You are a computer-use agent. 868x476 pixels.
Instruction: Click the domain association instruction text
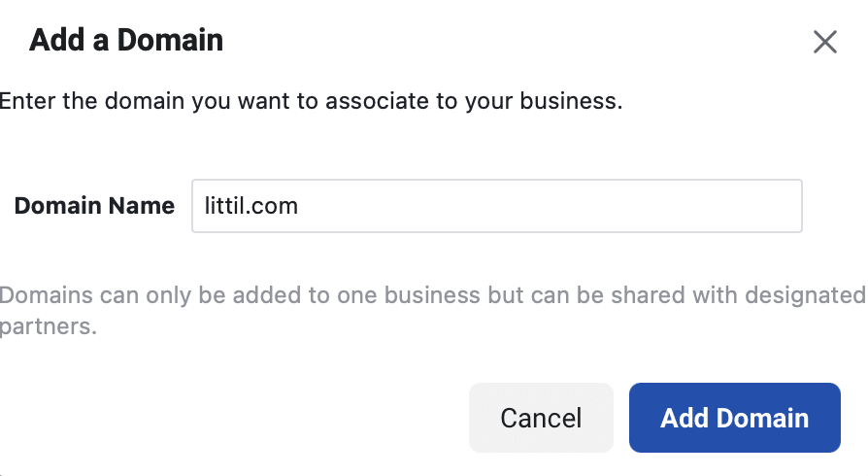pyautogui.click(x=311, y=101)
